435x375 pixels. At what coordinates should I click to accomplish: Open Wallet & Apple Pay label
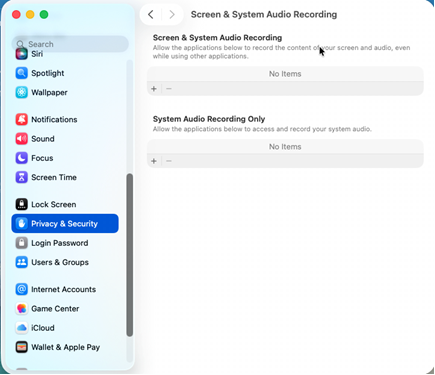66,347
